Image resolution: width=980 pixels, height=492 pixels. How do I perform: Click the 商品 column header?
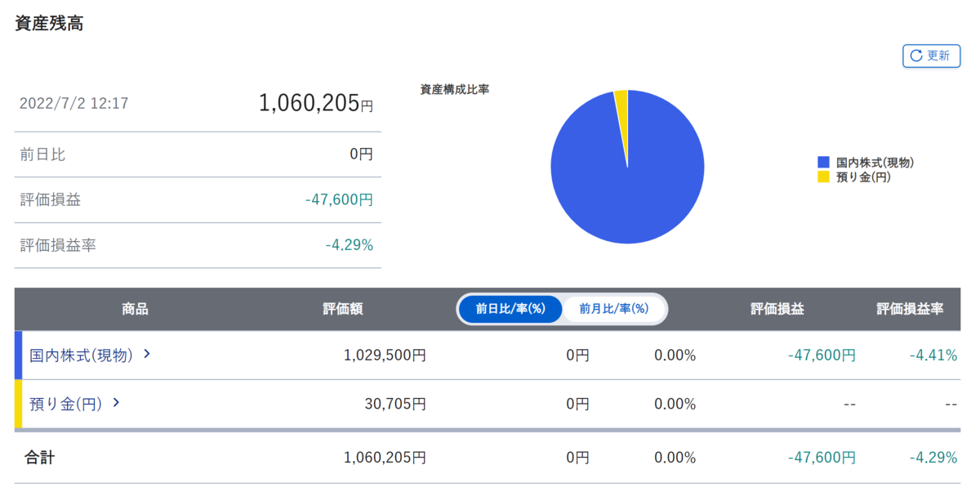tap(135, 309)
